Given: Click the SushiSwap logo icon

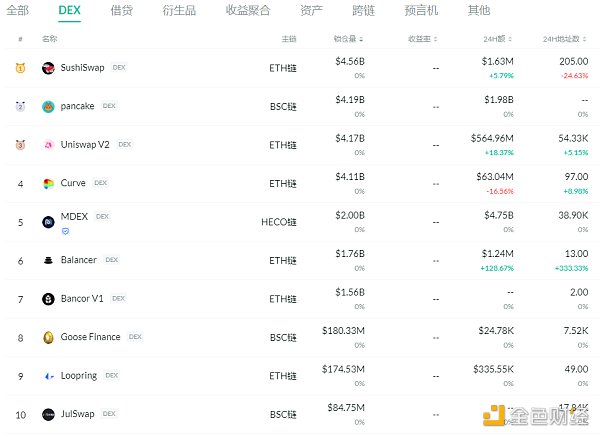Looking at the screenshot, I should pyautogui.click(x=48, y=68).
